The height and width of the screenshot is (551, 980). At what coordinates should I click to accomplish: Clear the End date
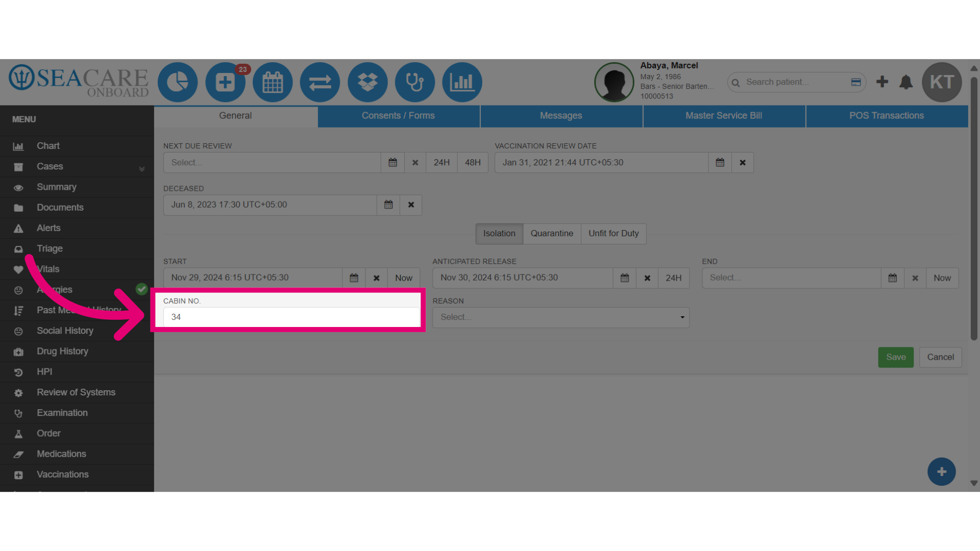[915, 278]
